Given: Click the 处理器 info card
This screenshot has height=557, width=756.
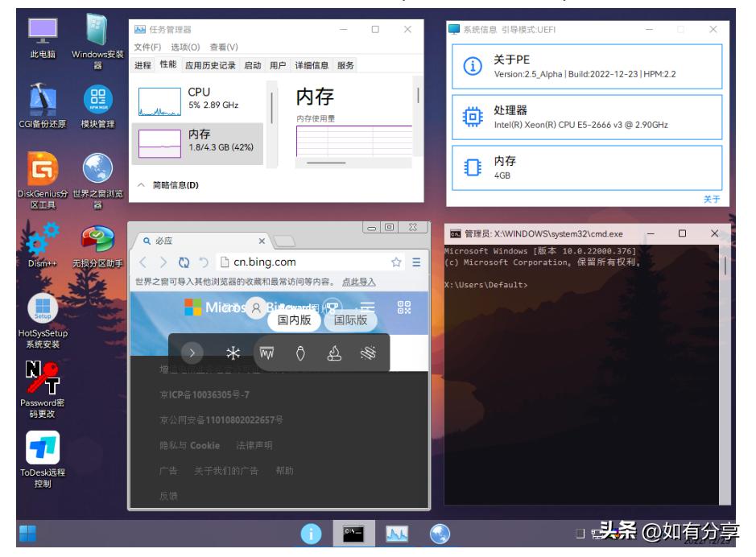Looking at the screenshot, I should pyautogui.click(x=587, y=117).
